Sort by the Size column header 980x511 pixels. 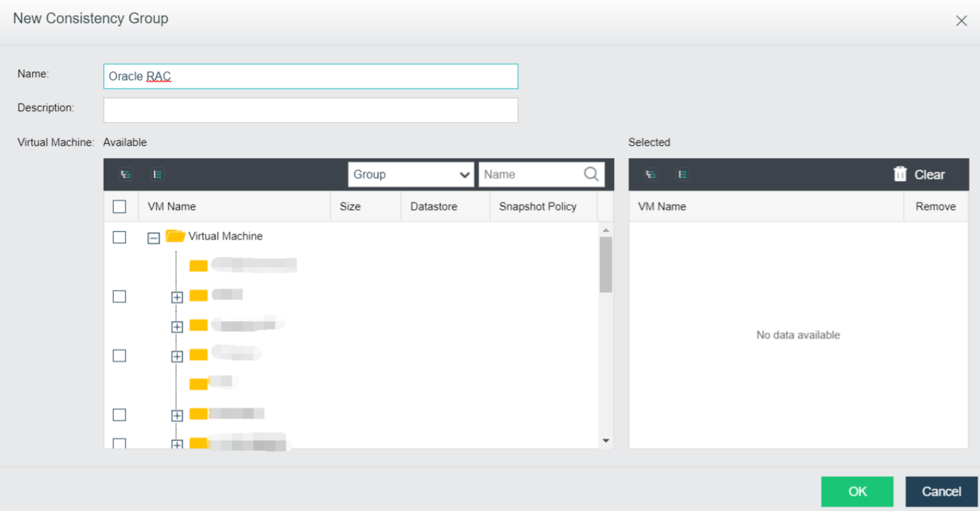click(350, 206)
